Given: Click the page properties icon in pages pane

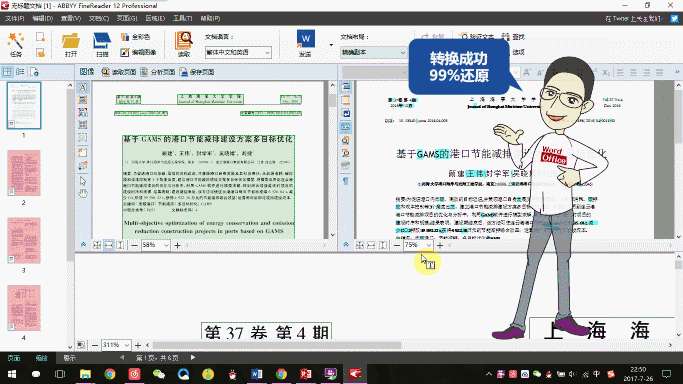Looking at the screenshot, I should tap(34, 72).
